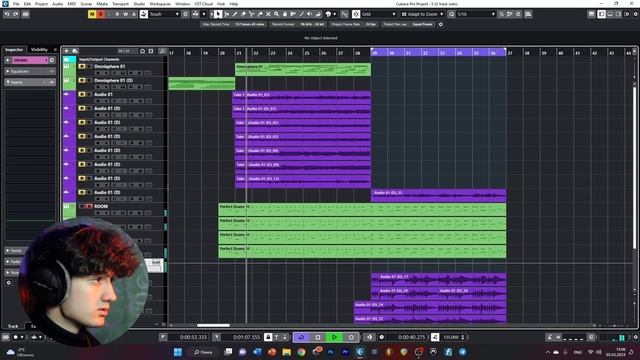The height and width of the screenshot is (360, 640).
Task: Open the 1/16 quantize preset dropdown
Action: pos(476,14)
